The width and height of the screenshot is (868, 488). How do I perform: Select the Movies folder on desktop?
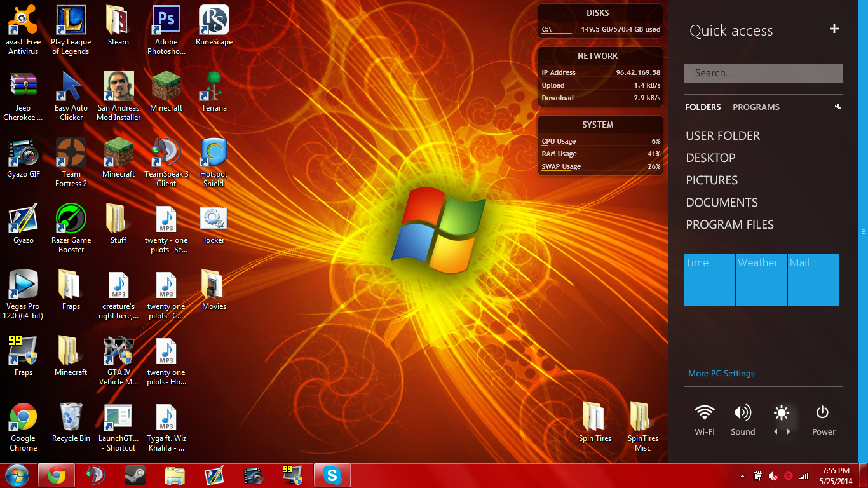click(214, 290)
